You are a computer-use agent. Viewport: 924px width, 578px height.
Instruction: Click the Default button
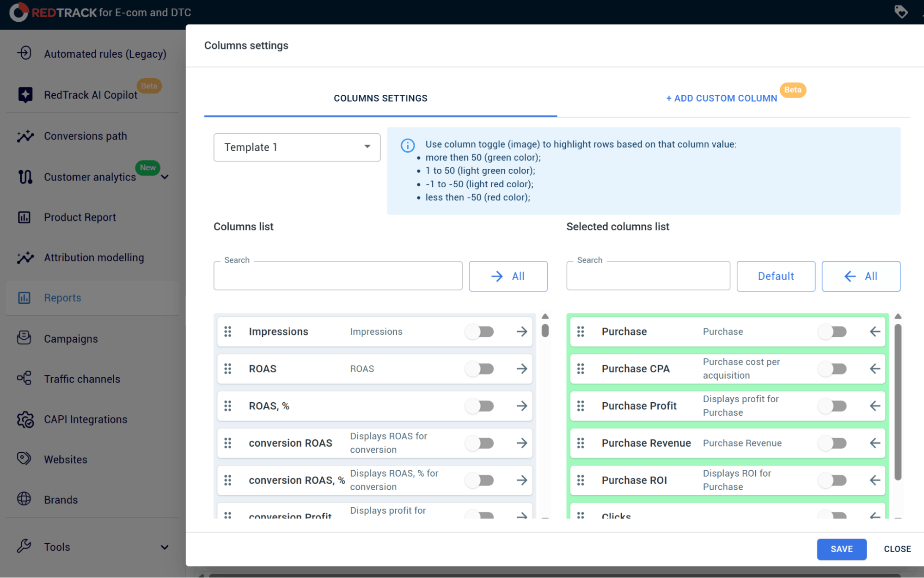tap(776, 276)
